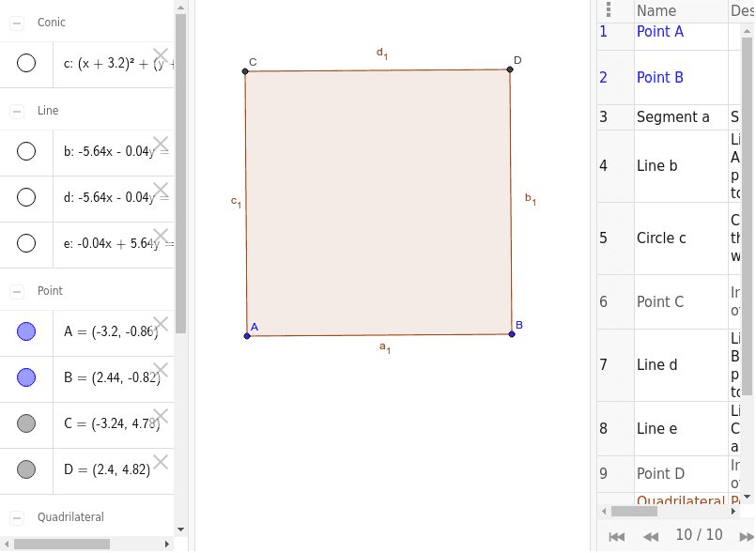Go back one construction step
The width and height of the screenshot is (756, 553).
coord(651,536)
